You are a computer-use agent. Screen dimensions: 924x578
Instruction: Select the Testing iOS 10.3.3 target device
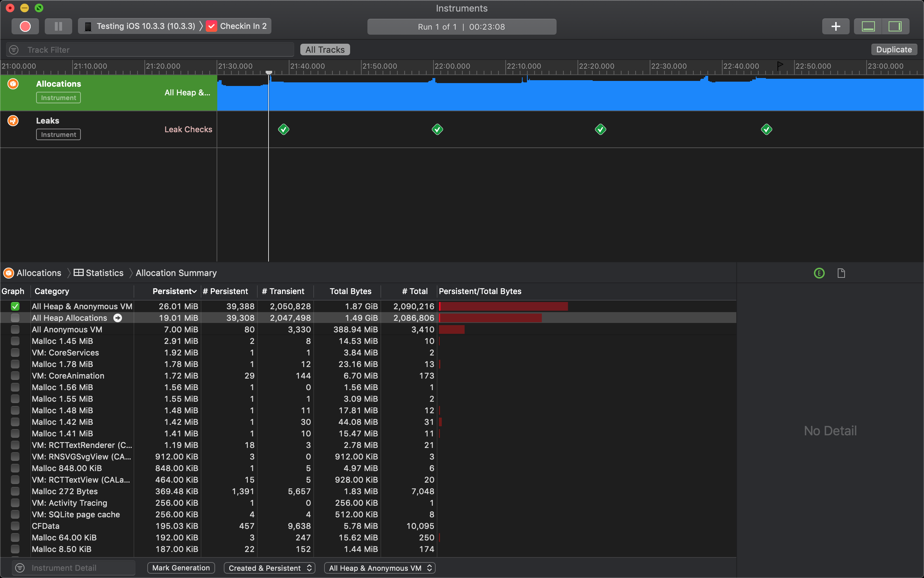145,26
